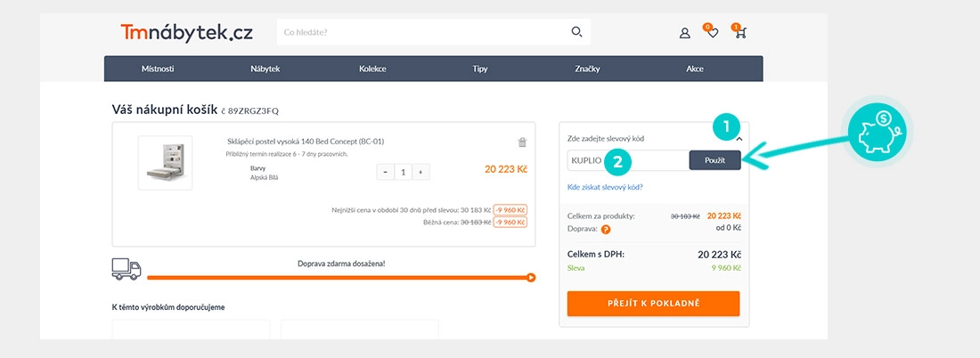Click the 'Alpská Bílá' color text
The width and height of the screenshot is (980, 358).
264,177
